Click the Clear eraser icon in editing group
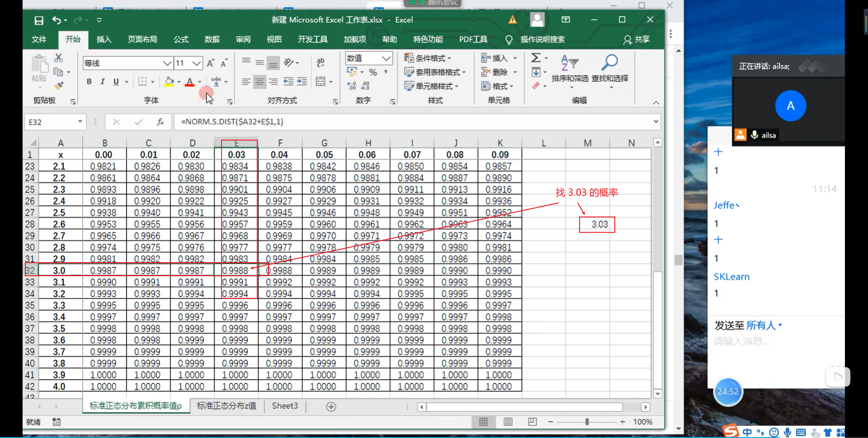Image resolution: width=868 pixels, height=438 pixels. tap(536, 86)
